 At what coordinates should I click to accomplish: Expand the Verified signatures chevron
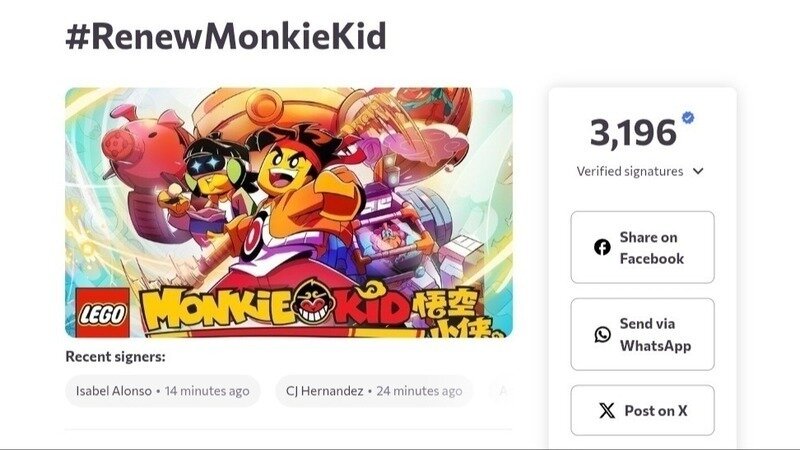(698, 171)
